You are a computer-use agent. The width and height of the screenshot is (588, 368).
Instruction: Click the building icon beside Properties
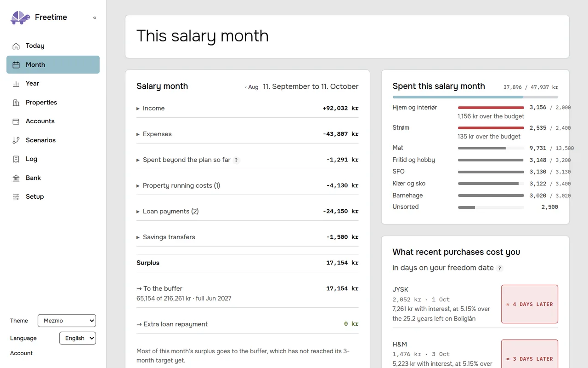point(16,103)
